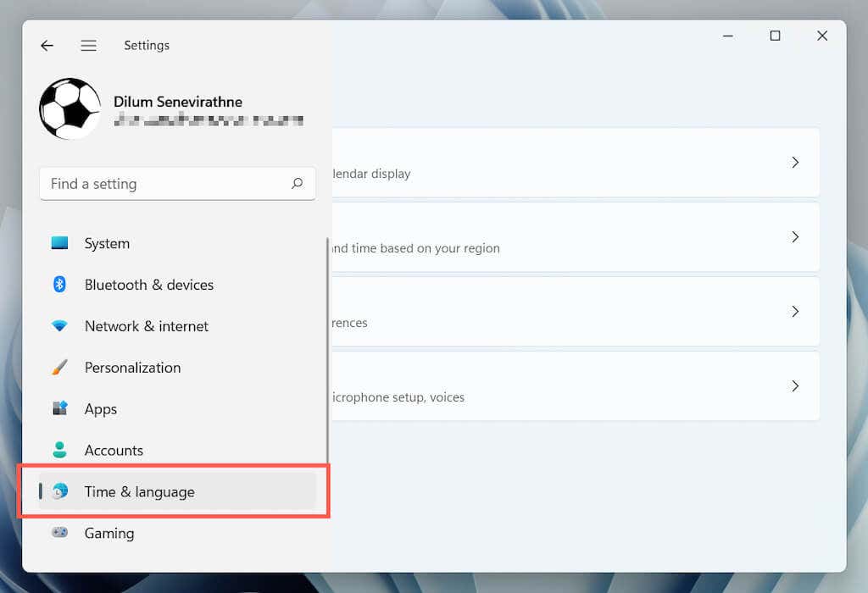Select Bluetooth & devices
The width and height of the screenshot is (868, 593).
point(177,285)
